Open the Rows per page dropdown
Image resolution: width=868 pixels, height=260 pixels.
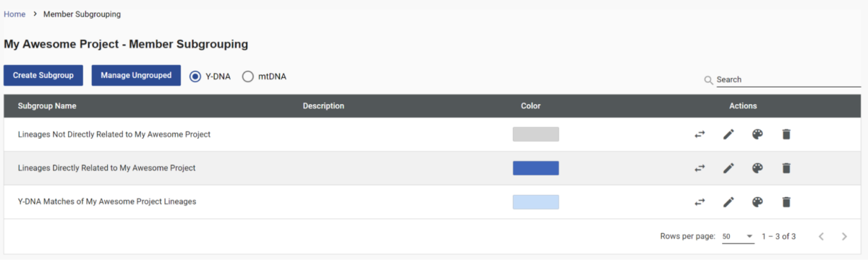738,236
